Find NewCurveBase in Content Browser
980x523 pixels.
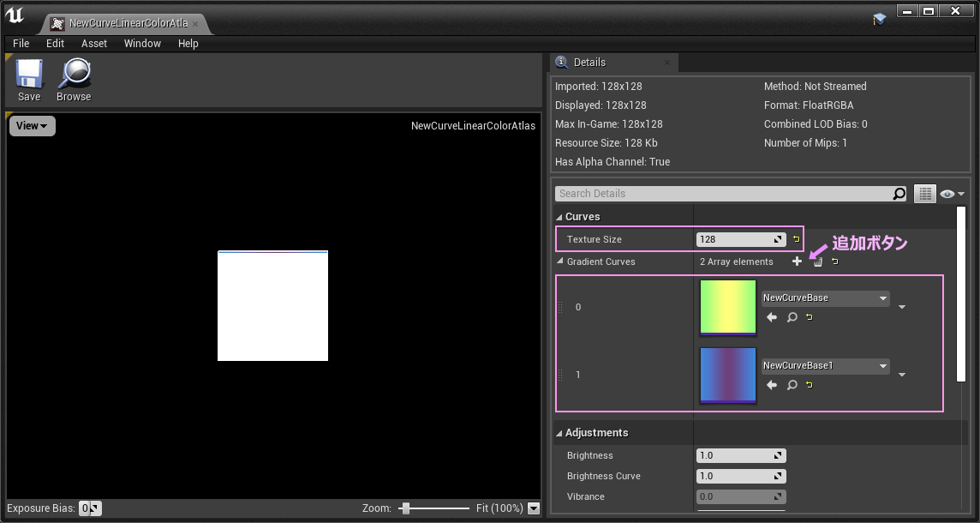pyautogui.click(x=792, y=317)
